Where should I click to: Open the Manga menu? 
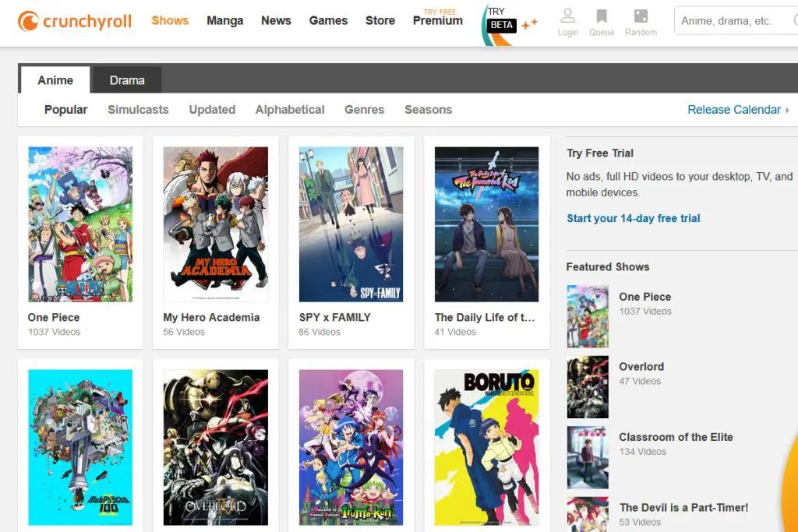click(x=224, y=20)
